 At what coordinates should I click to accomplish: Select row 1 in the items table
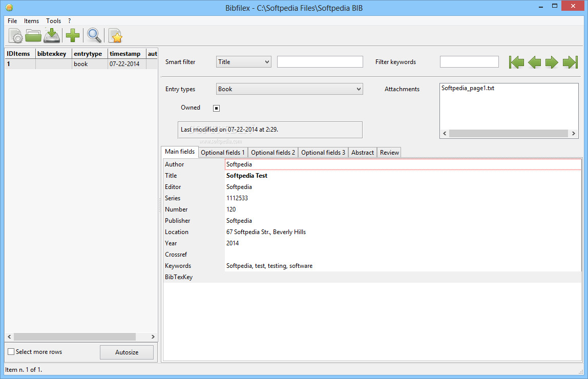coord(81,64)
